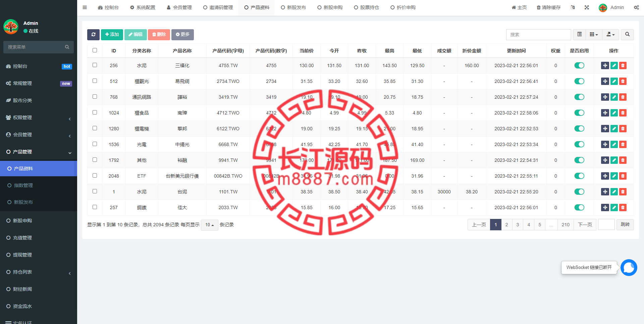Check the select-all checkbox in table header
This screenshot has height=324, width=644.
(95, 50)
